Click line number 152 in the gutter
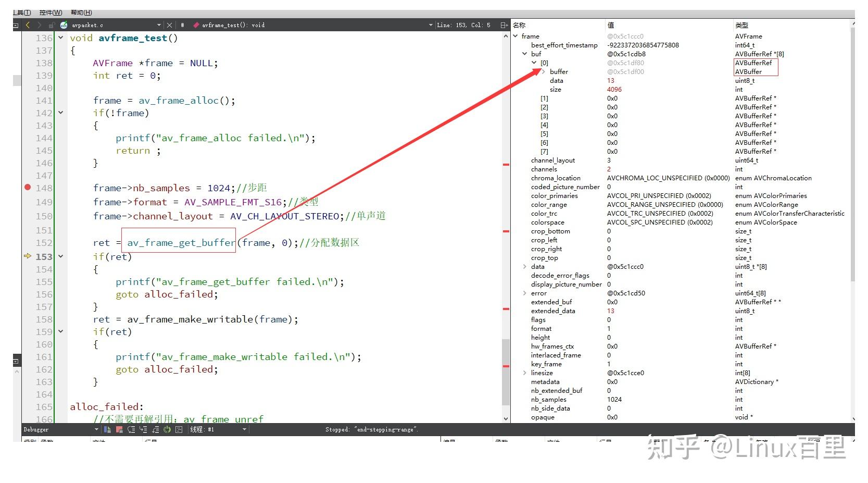 click(44, 243)
